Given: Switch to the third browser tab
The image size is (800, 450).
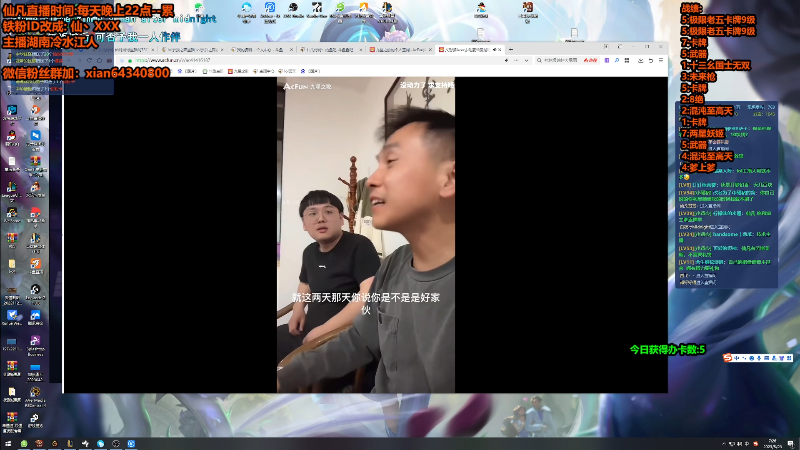Looking at the screenshot, I should click(x=261, y=49).
